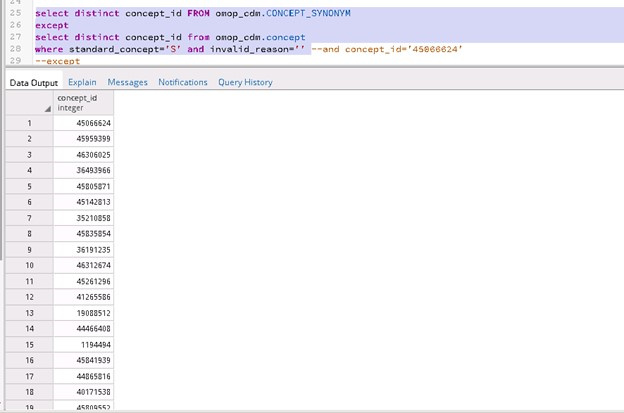The width and height of the screenshot is (624, 413).
Task: Select row header number 15
Action: [29, 345]
